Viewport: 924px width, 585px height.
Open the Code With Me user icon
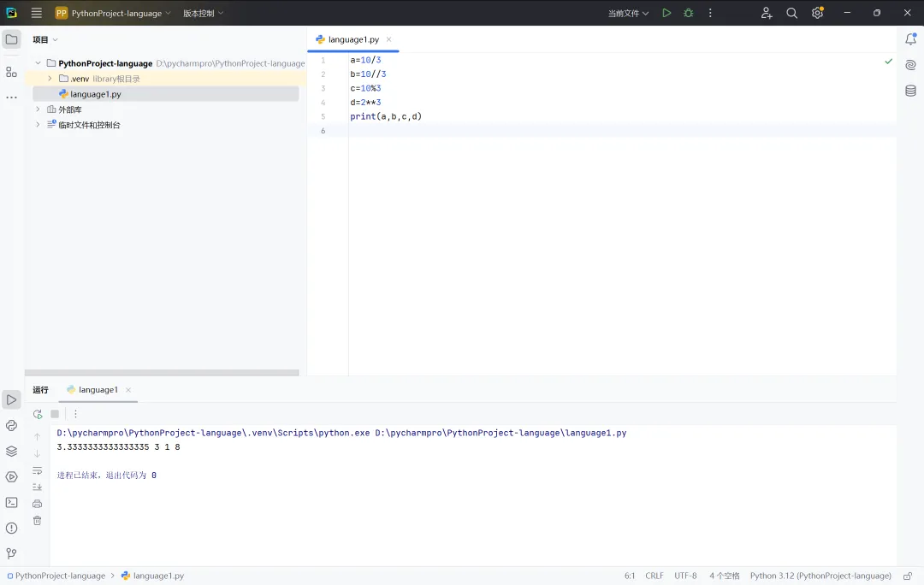(766, 13)
